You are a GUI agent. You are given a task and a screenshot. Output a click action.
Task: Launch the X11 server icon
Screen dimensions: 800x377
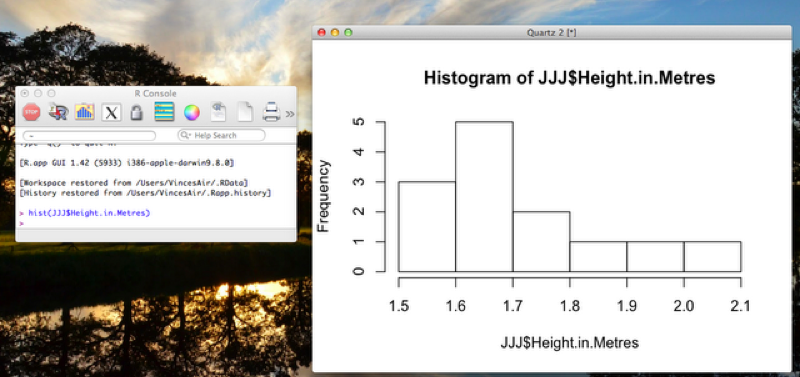click(111, 112)
